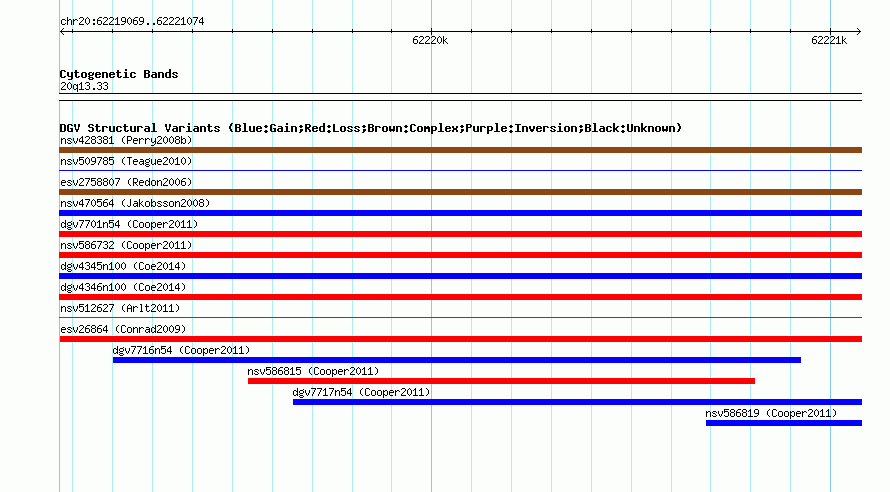Click the nsv428381 (Perry2008b) variant label

click(x=126, y=140)
